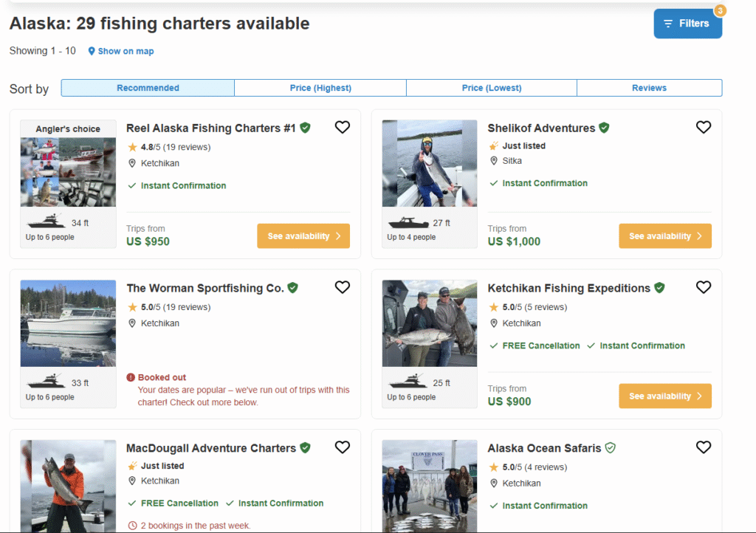Image resolution: width=756 pixels, height=533 pixels.
Task: Favorite Alaska Ocean Safaris with heart
Action: coord(704,447)
